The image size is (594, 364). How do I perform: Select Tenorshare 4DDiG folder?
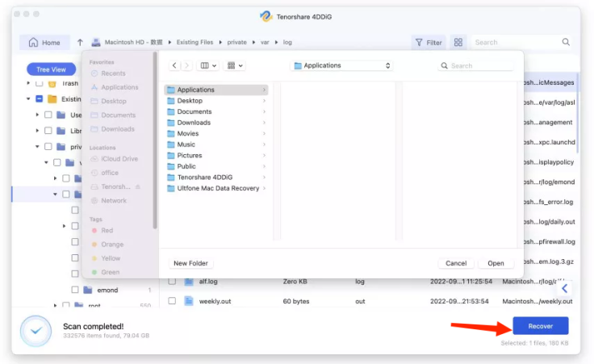coord(216,178)
